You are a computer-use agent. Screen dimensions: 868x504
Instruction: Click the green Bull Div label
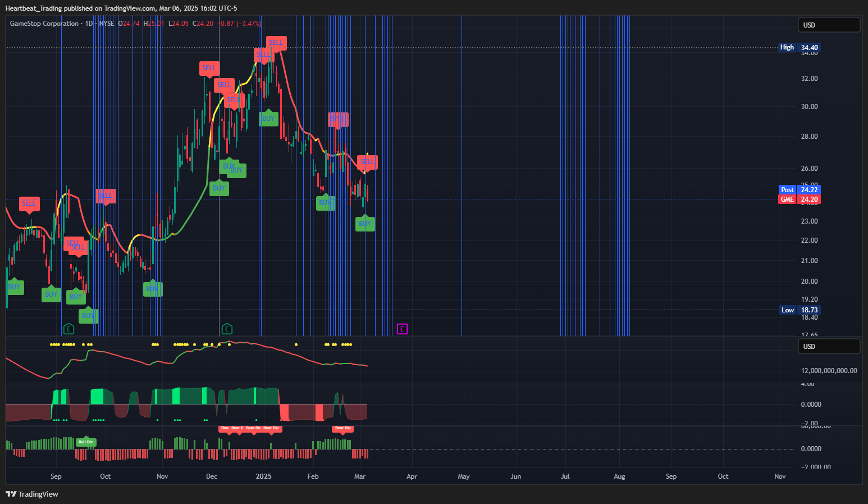pos(86,442)
